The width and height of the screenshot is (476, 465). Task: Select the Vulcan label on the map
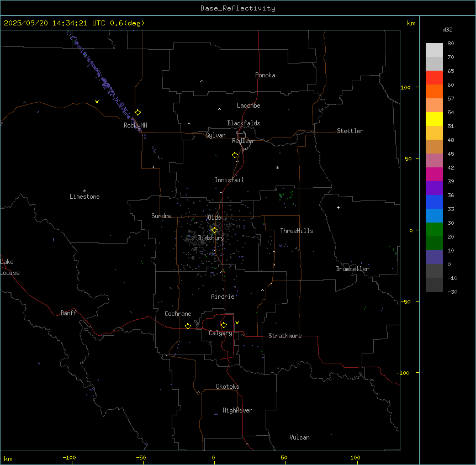[x=299, y=437]
